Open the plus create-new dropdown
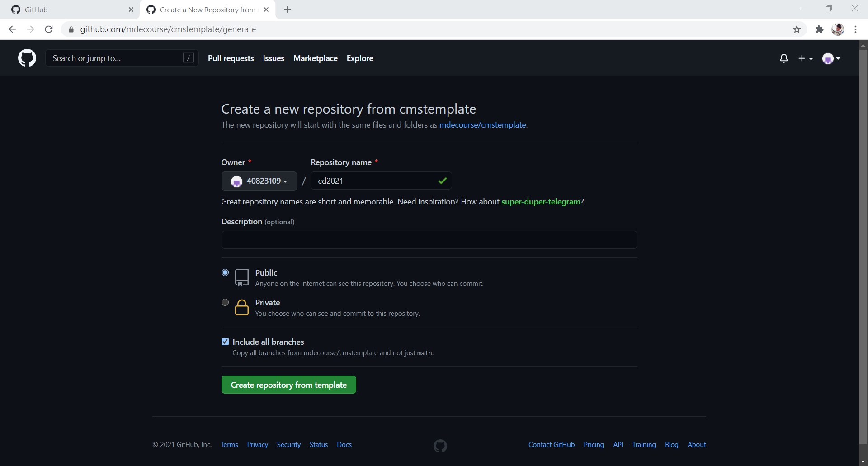The image size is (868, 466). coord(806,58)
